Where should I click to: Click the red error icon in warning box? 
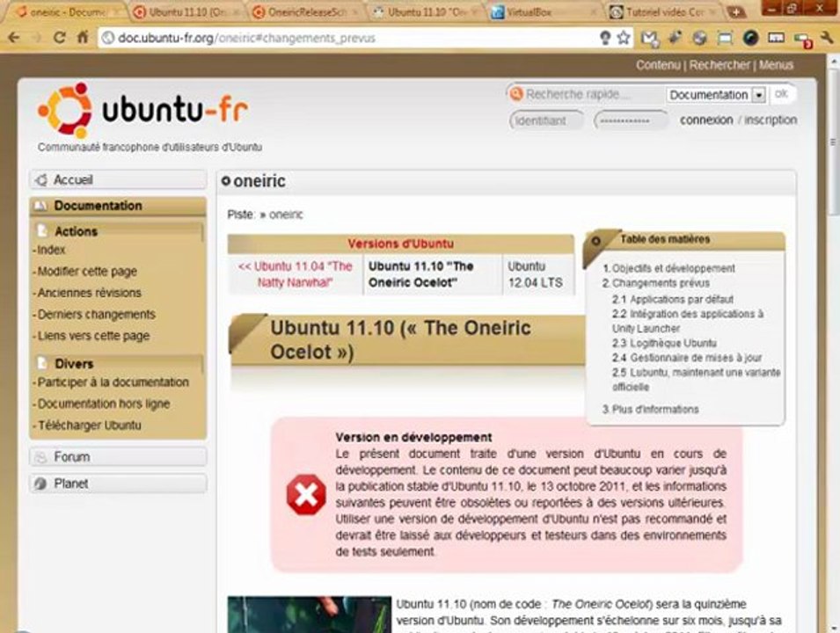click(x=306, y=494)
